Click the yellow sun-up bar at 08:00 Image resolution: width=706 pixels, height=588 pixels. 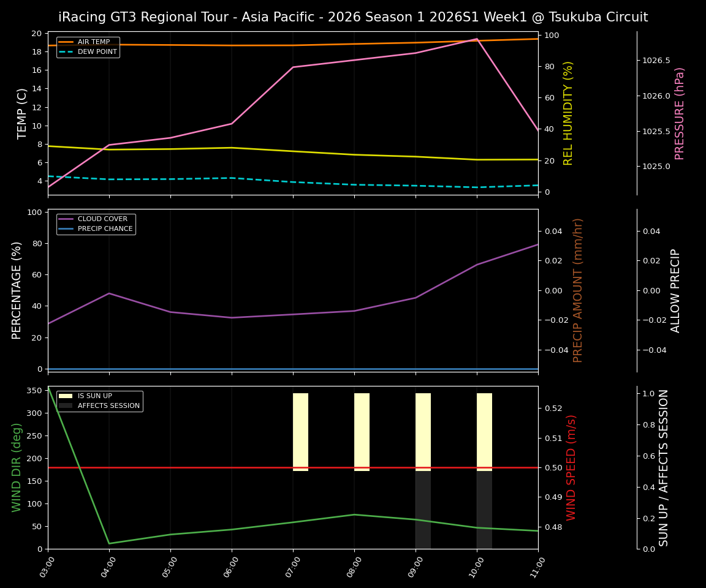[x=362, y=429]
